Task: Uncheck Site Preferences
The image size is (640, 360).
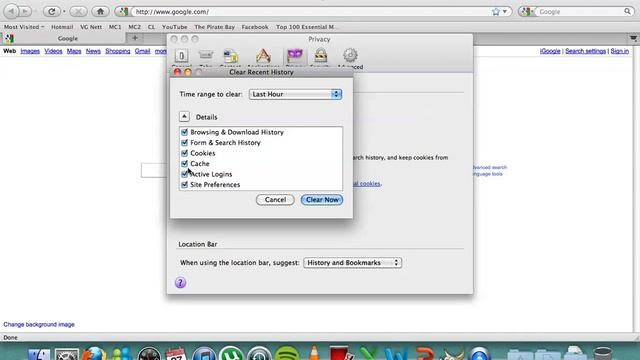Action: click(x=184, y=184)
